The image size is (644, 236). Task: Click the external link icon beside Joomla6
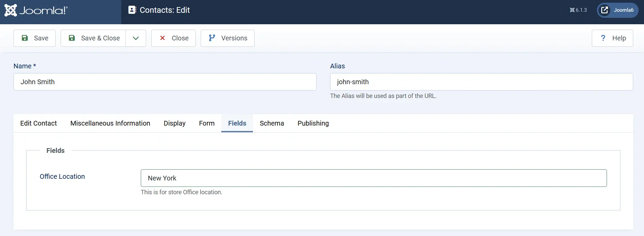tap(605, 10)
